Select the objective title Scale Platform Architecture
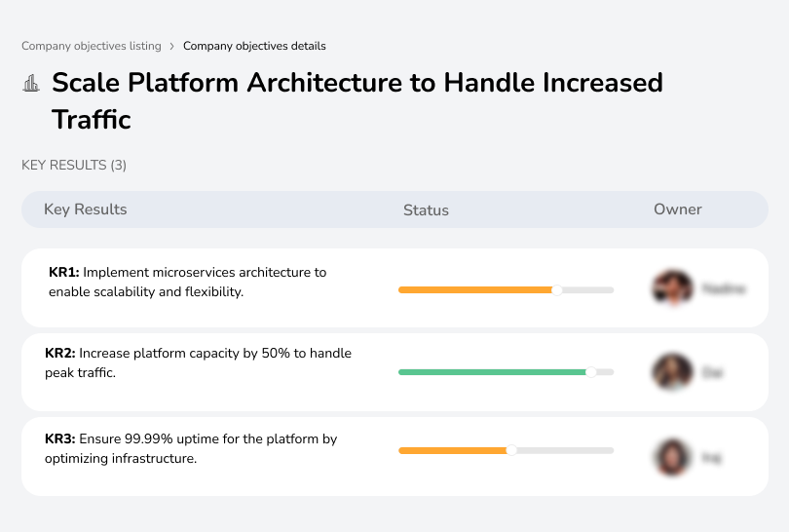789x532 pixels. (357, 100)
